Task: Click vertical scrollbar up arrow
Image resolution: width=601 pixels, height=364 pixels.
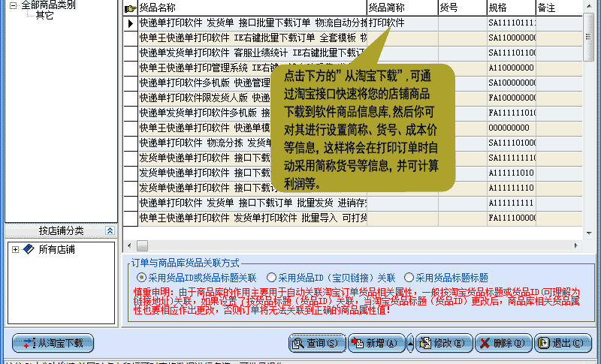Action: tap(589, 6)
